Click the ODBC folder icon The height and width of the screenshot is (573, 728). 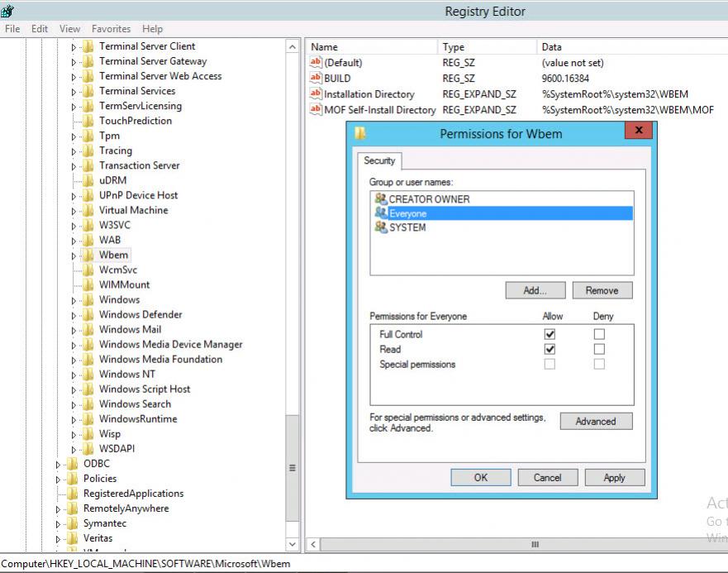pos(73,463)
